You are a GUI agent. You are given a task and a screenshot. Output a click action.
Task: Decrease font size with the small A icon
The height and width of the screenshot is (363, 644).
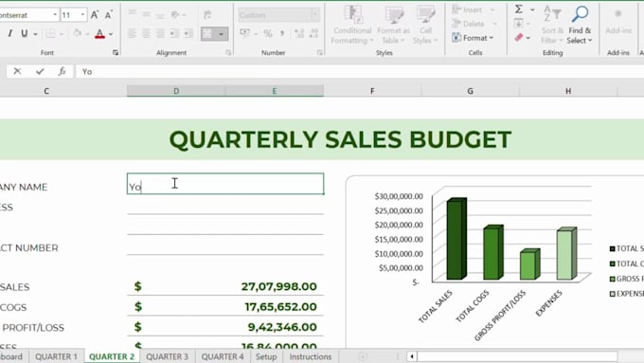(108, 15)
